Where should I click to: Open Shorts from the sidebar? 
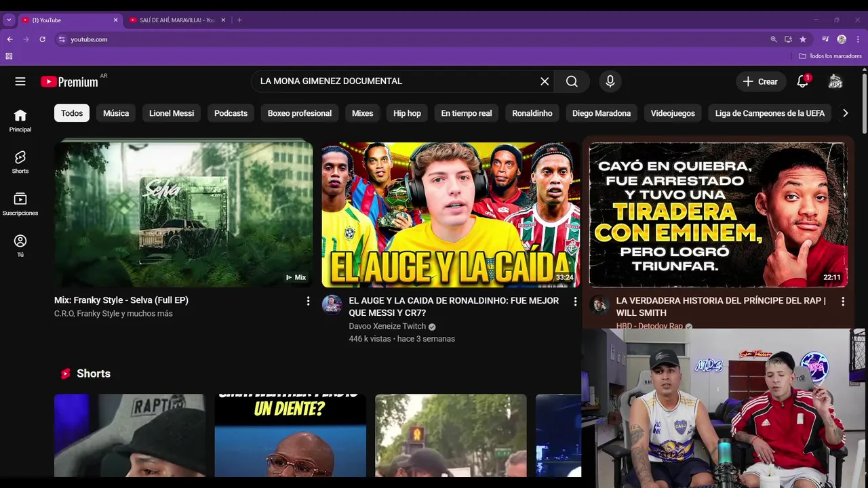[x=20, y=163]
